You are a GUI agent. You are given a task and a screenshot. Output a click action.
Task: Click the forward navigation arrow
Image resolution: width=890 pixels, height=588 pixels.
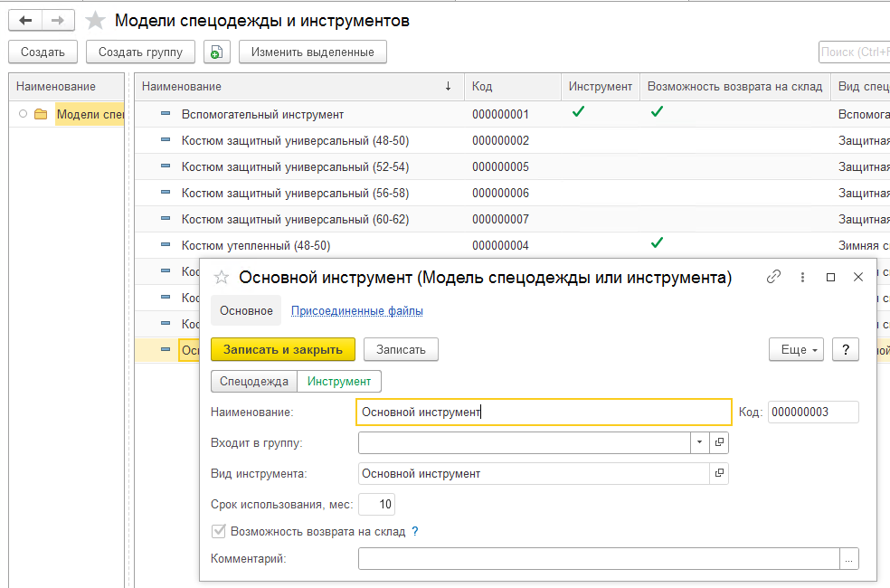[x=58, y=20]
